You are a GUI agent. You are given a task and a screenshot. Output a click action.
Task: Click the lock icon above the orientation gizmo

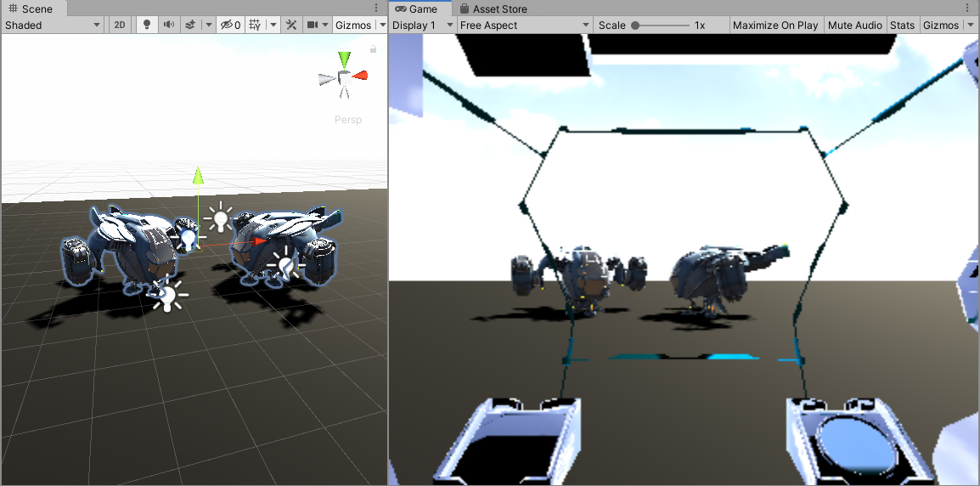[373, 49]
